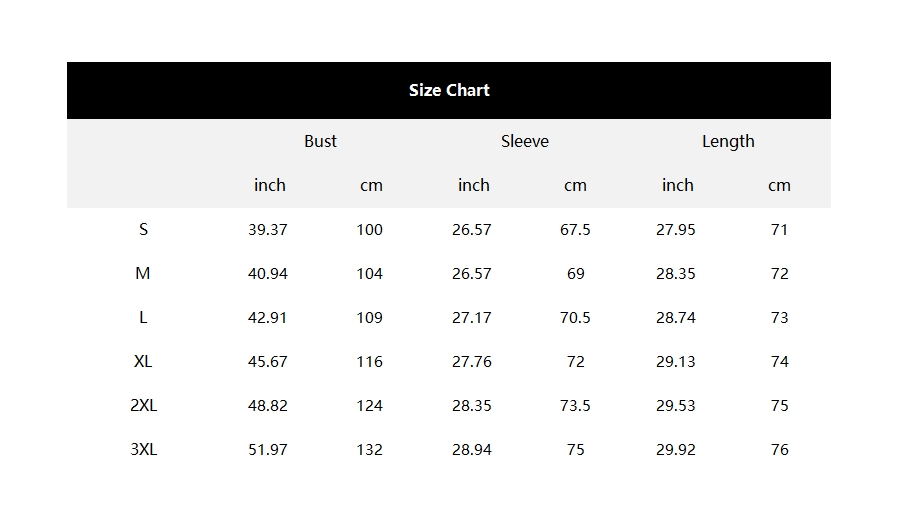Click the Size Chart title header
The height and width of the screenshot is (516, 901).
point(449,90)
